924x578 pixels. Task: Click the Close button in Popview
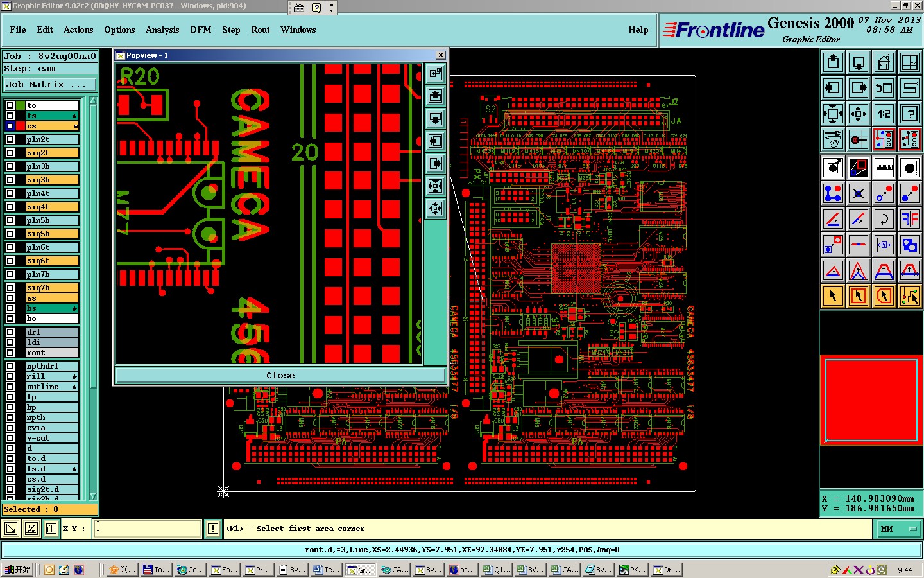pyautogui.click(x=280, y=375)
